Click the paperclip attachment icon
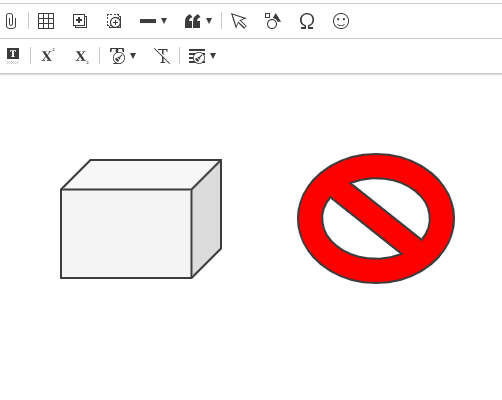 [x=11, y=21]
